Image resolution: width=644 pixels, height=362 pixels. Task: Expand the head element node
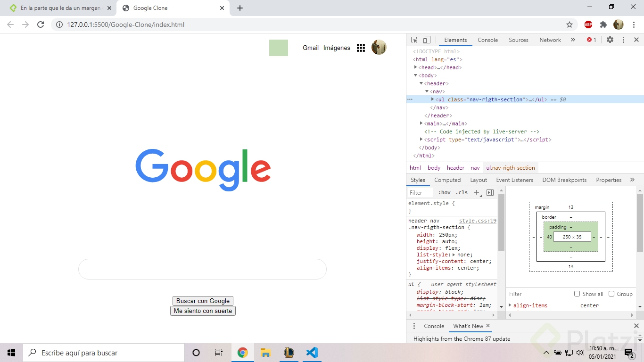tap(415, 67)
